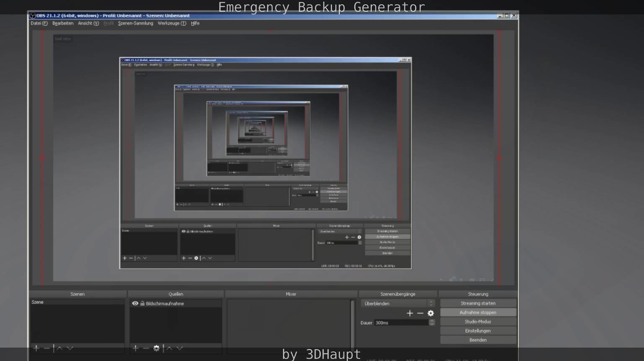Screen dimensions: 644x361
Task: Open the Ansicht menu
Action: pos(88,23)
